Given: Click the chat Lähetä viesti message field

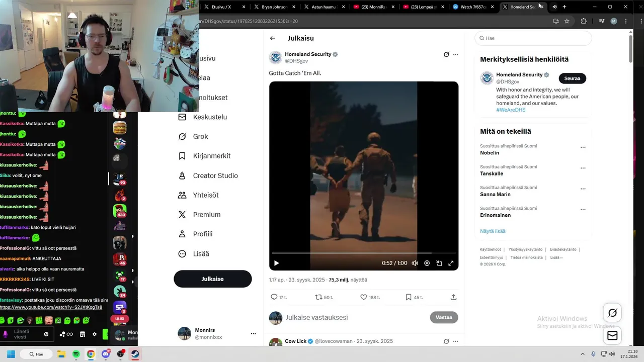Looking at the screenshot, I should (26, 334).
